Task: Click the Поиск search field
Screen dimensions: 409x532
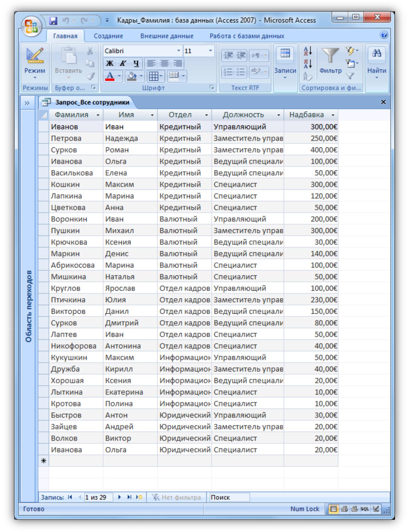Action: (x=229, y=497)
